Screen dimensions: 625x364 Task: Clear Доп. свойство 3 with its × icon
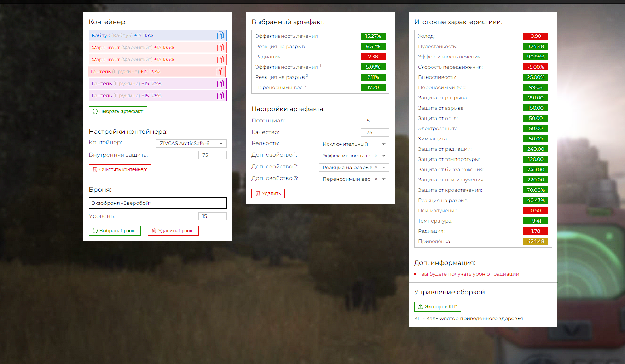pos(376,179)
